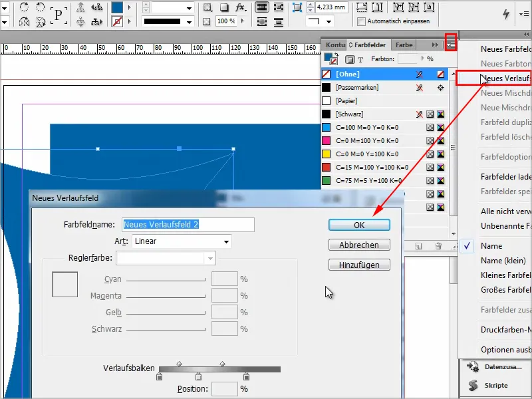Click the jump object text wrap icon
The height and width of the screenshot is (399, 532).
pyautogui.click(x=279, y=22)
